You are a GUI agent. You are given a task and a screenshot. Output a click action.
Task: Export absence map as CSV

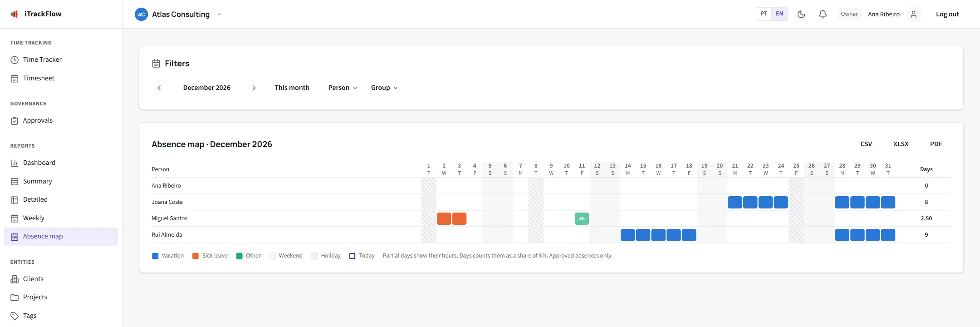tap(866, 144)
